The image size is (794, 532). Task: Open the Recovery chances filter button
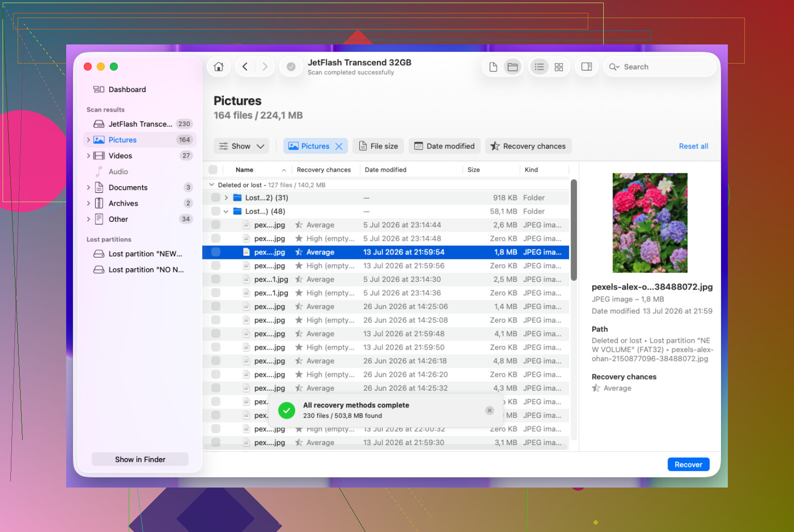pos(528,146)
